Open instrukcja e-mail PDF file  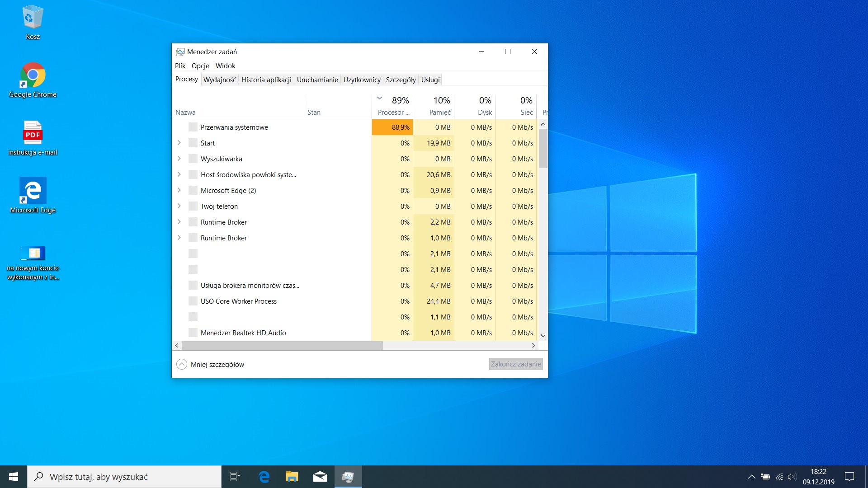(33, 133)
